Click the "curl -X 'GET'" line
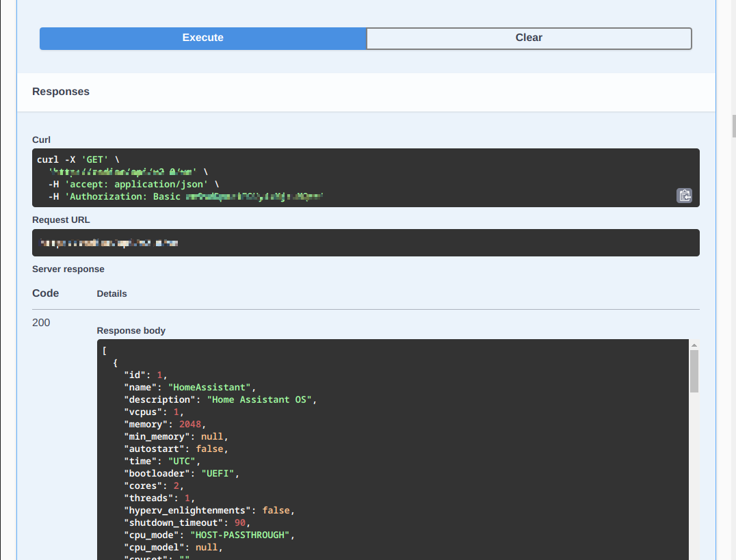The width and height of the screenshot is (736, 560). pos(78,159)
